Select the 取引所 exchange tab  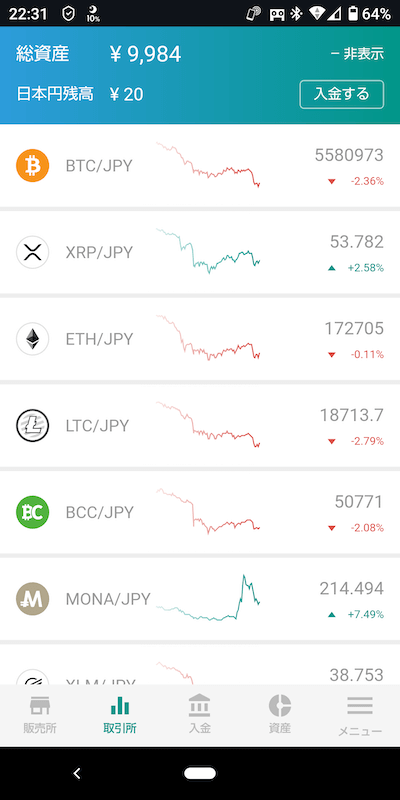pyautogui.click(x=120, y=715)
